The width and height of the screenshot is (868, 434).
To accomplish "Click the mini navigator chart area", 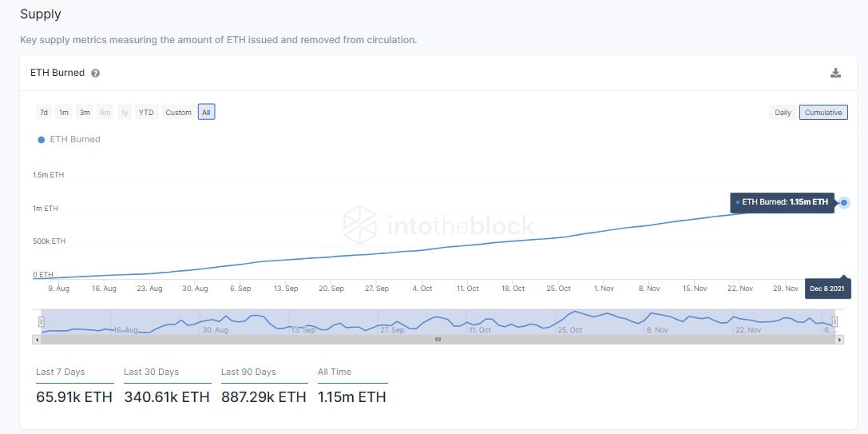I will 399,321.
